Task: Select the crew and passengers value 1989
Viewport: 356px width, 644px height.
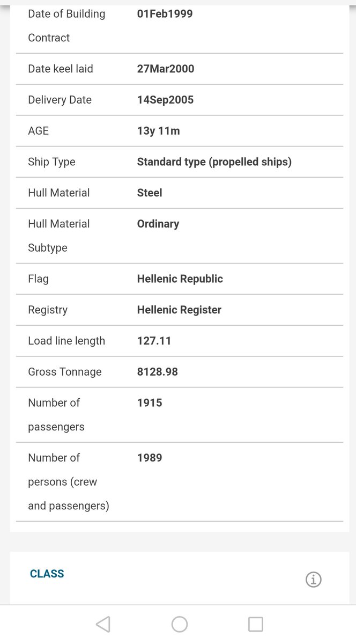Action: coord(150,458)
